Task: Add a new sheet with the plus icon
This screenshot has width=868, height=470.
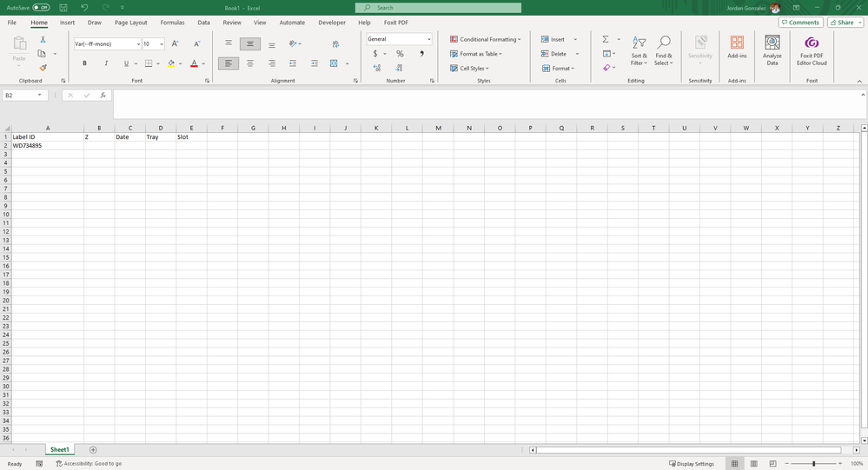Action: (93, 449)
